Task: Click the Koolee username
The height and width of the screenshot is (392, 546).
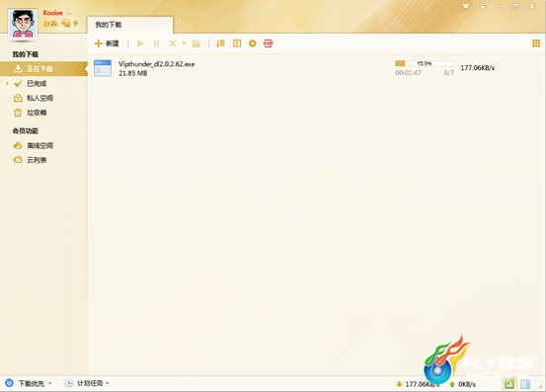Action: click(53, 13)
